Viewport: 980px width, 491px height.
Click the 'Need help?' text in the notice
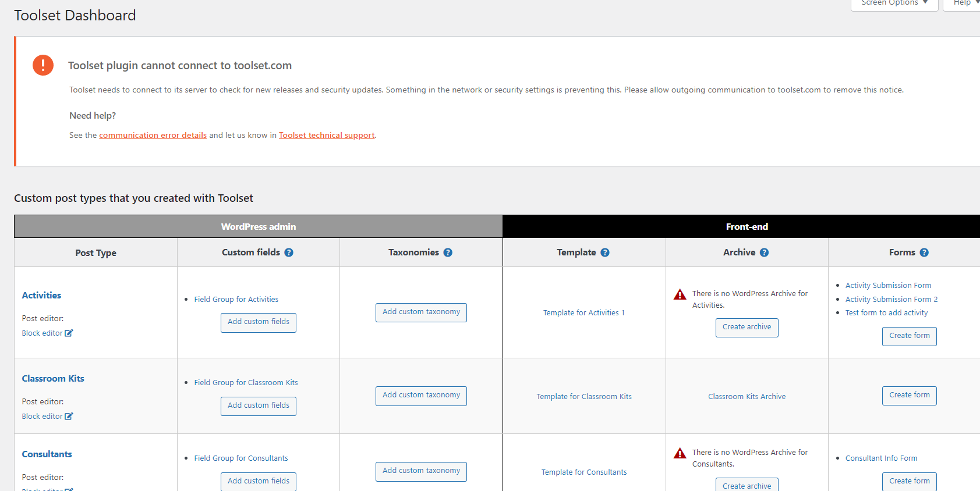coord(93,116)
